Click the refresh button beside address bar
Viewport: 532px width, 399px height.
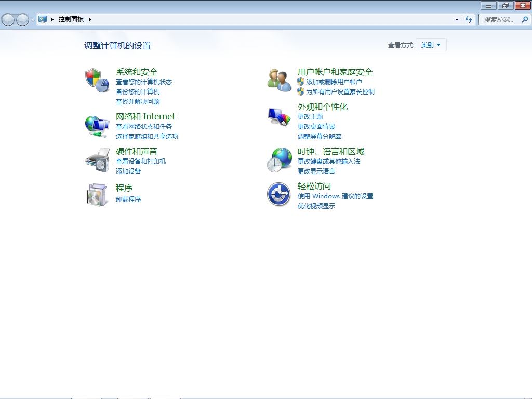pos(469,20)
